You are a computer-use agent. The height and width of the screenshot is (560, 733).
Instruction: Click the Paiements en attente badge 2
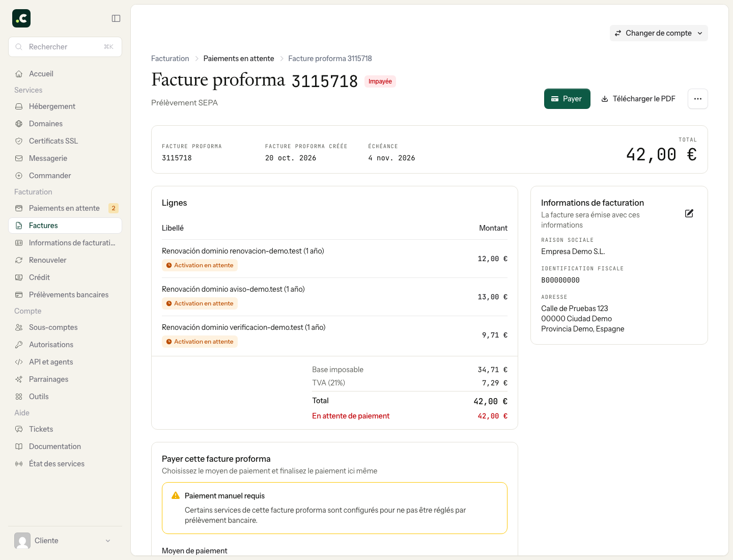tap(114, 208)
